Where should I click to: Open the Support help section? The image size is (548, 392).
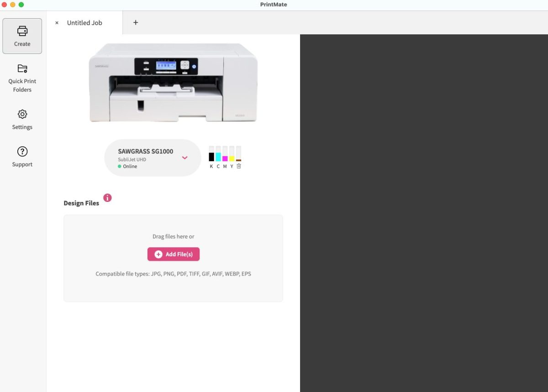[x=22, y=157]
